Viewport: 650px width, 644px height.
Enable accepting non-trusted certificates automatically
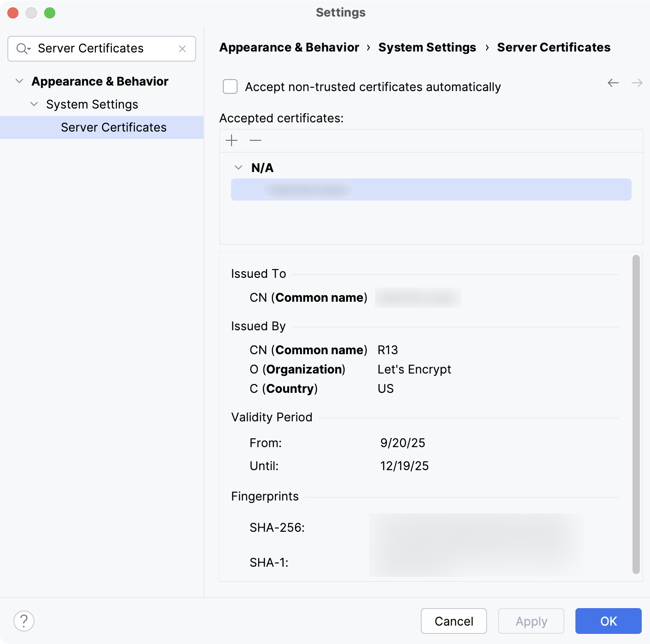(230, 86)
